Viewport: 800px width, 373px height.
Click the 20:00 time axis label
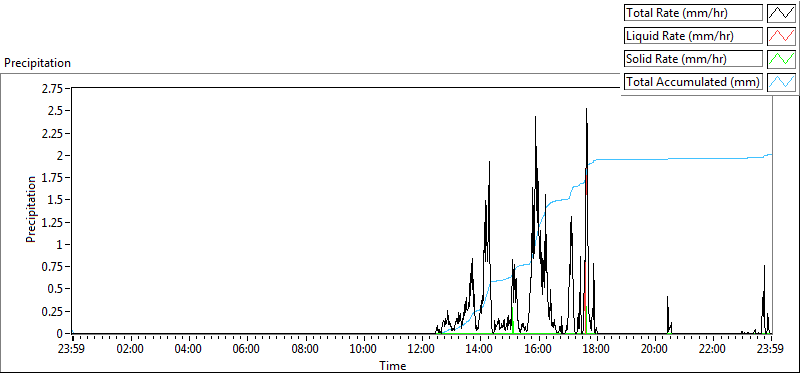[655, 350]
